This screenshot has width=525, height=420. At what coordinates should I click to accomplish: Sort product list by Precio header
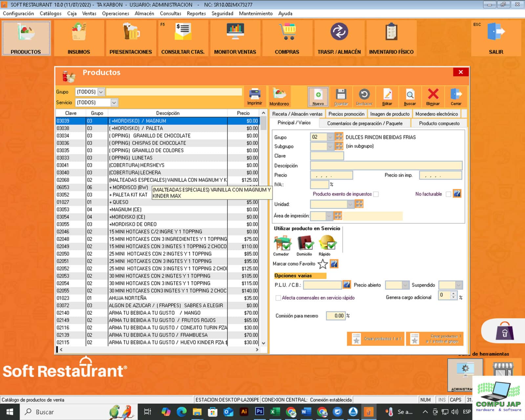pyautogui.click(x=243, y=113)
